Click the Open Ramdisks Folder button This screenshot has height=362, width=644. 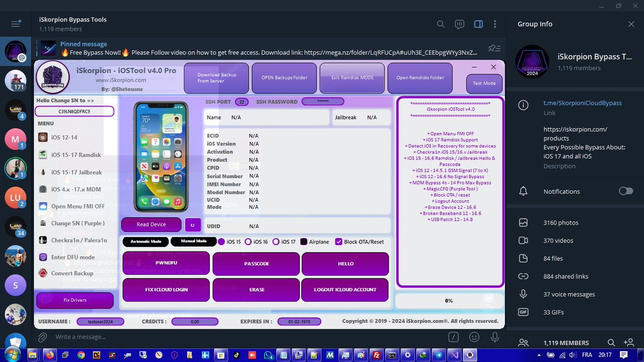point(420,78)
